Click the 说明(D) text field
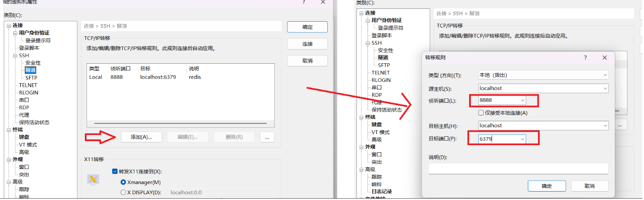644x200 pixels. click(x=519, y=169)
